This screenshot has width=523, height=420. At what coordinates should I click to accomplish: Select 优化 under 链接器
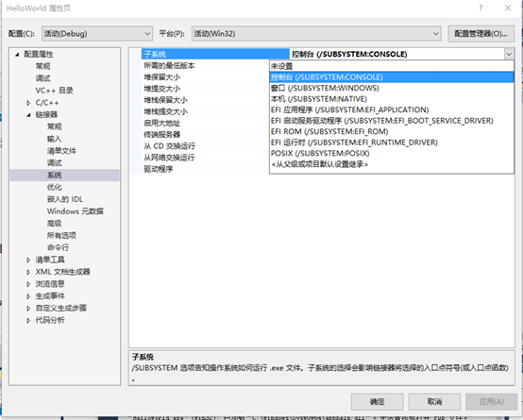click(55, 187)
